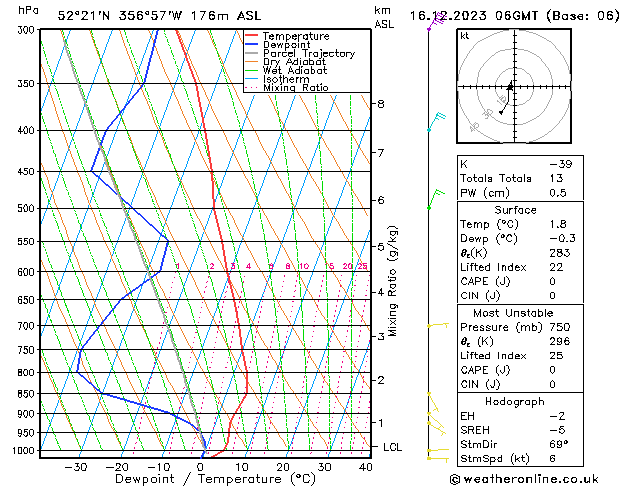The image size is (629, 486).
Task: Click the 'Wet Adiabat' legend label
Action: pyautogui.click(x=295, y=70)
